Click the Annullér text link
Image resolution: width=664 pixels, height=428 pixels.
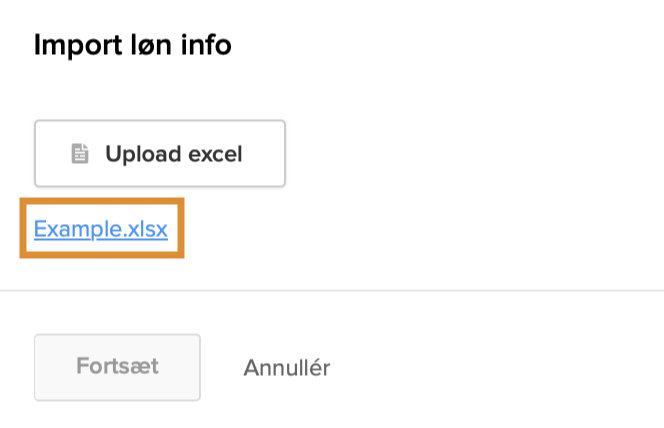286,368
